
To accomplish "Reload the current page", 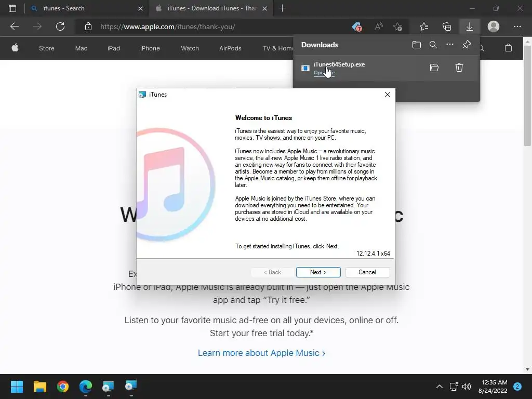I will pyautogui.click(x=60, y=26).
